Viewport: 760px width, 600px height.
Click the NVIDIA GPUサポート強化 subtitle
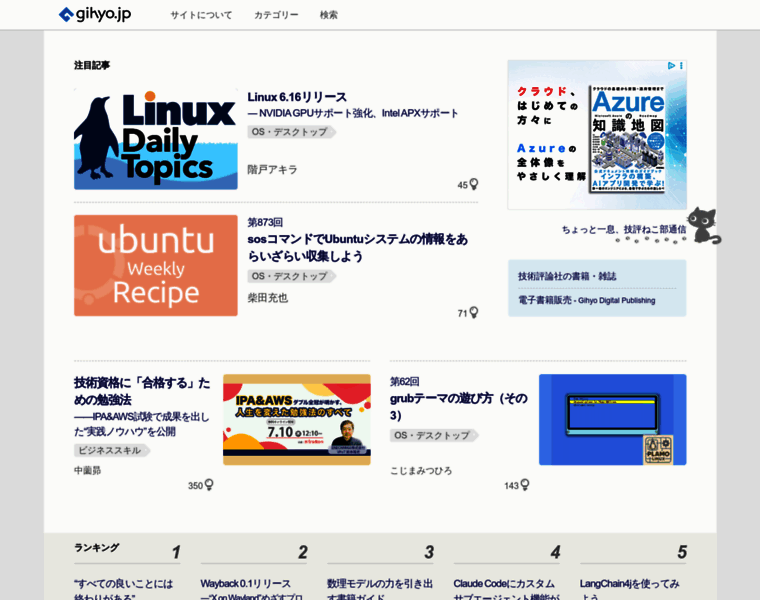pyautogui.click(x=353, y=113)
